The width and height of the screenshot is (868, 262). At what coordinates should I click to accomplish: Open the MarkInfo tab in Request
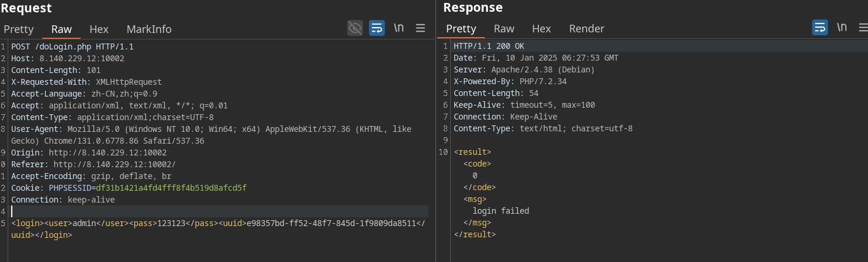pyautogui.click(x=149, y=29)
